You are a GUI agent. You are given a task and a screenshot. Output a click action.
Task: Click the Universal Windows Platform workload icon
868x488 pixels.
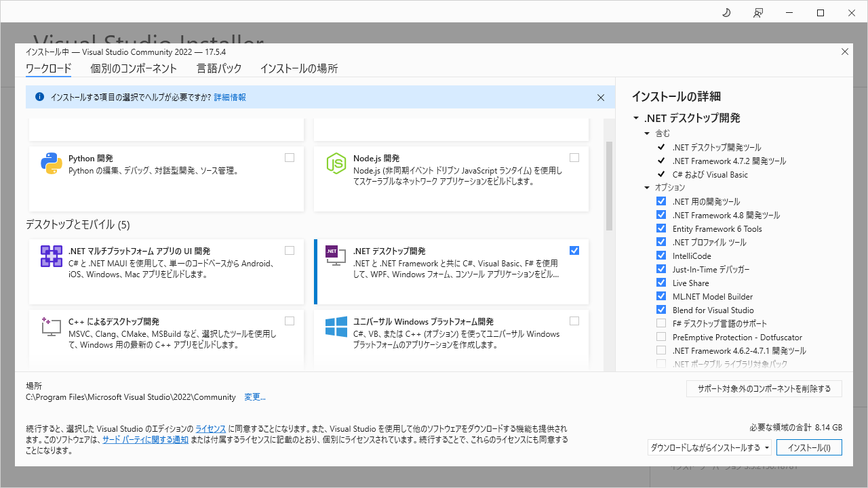(x=336, y=327)
